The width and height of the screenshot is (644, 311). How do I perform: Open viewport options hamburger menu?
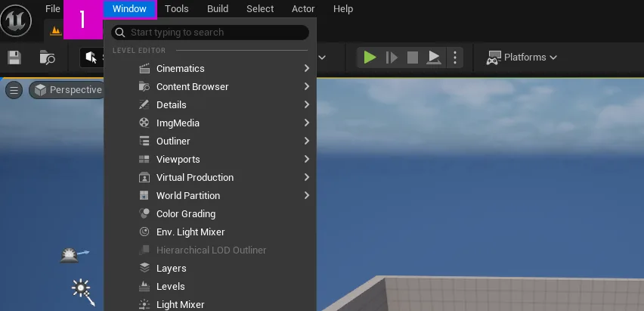[14, 90]
